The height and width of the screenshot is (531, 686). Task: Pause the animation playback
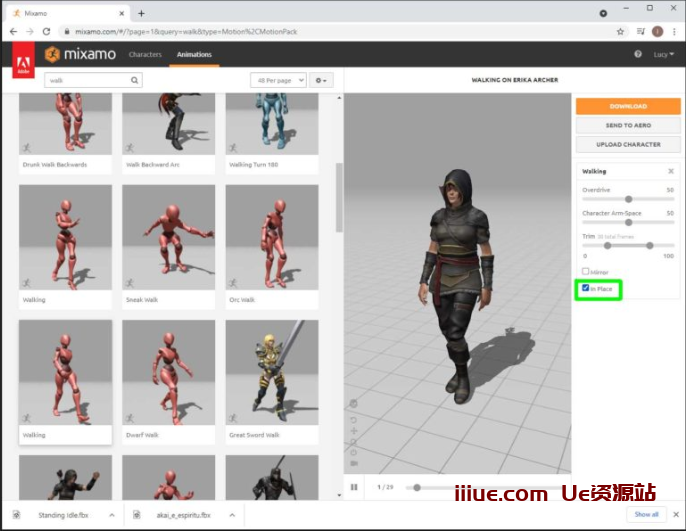coord(354,487)
